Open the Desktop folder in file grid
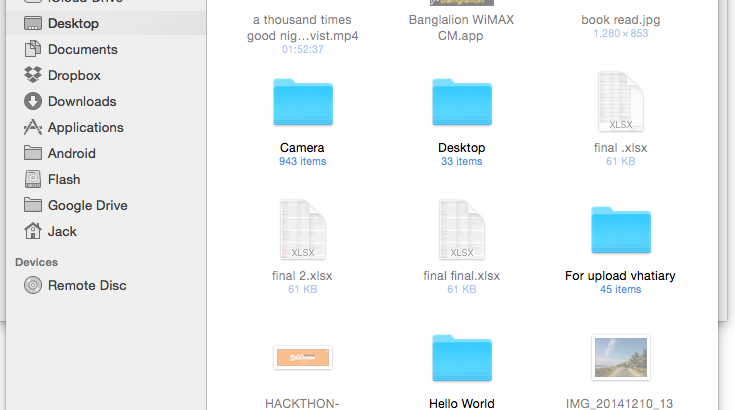The image size is (735, 410). pos(461,103)
